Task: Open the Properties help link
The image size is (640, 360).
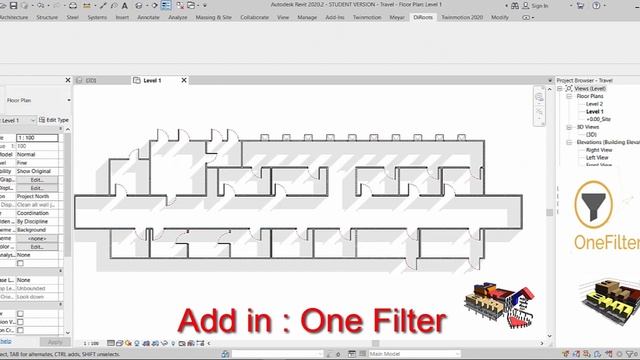Action: pyautogui.click(x=6, y=342)
